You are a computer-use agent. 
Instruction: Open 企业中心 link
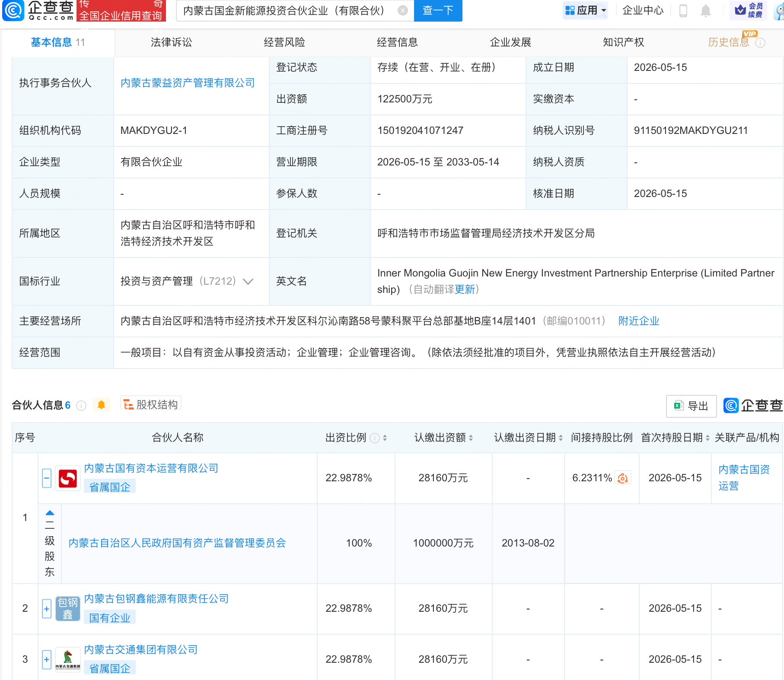pos(643,10)
